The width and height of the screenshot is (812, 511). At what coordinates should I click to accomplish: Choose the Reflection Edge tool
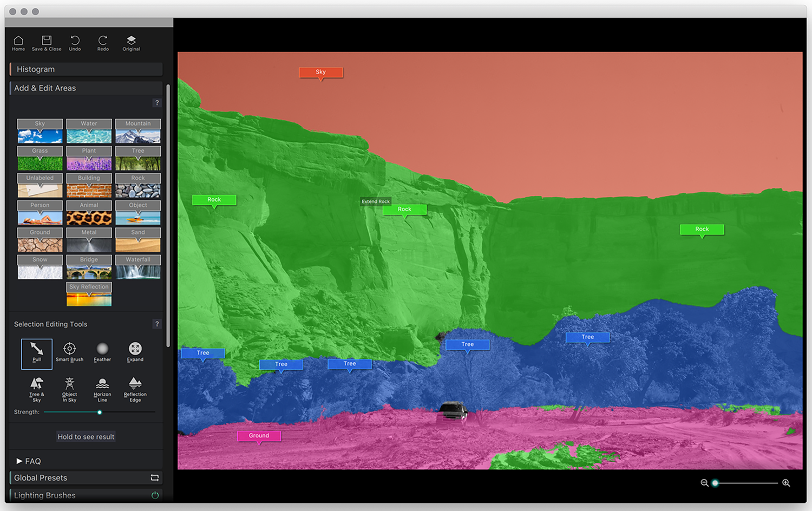[135, 389]
